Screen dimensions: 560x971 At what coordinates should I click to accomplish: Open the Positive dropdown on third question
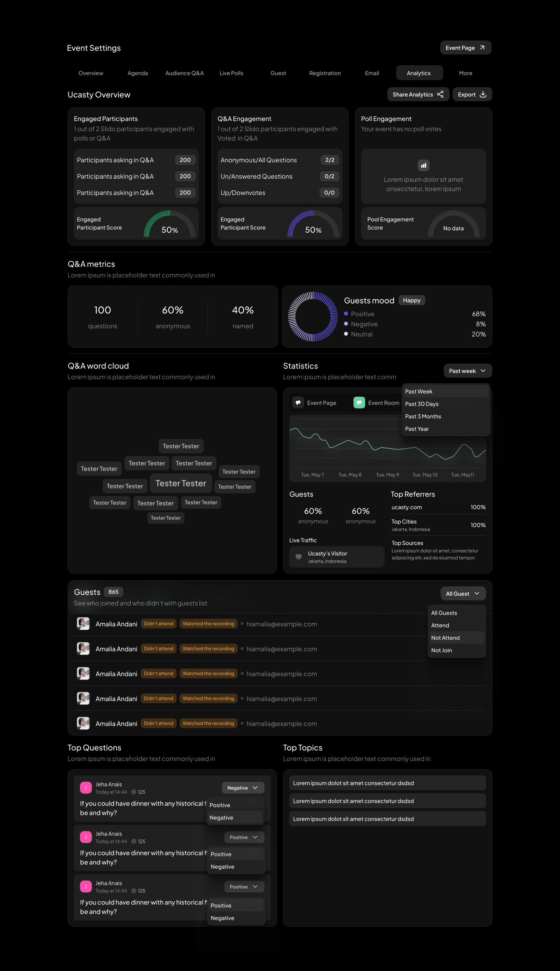pos(244,886)
